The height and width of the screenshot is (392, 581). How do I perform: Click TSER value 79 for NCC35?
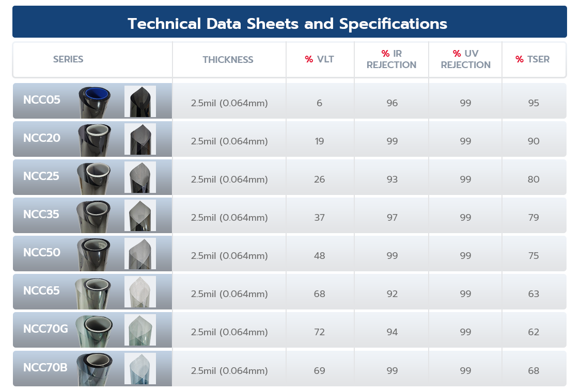[533, 217]
